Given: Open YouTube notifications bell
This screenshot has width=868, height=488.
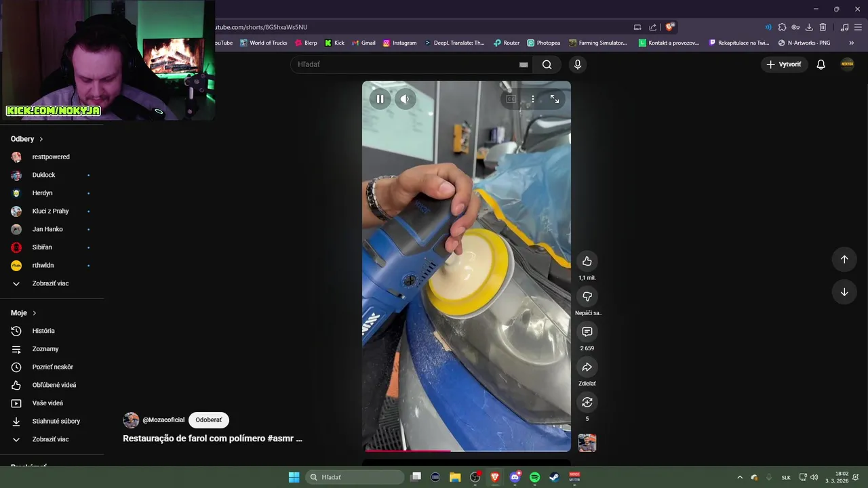Looking at the screenshot, I should pos(821,64).
